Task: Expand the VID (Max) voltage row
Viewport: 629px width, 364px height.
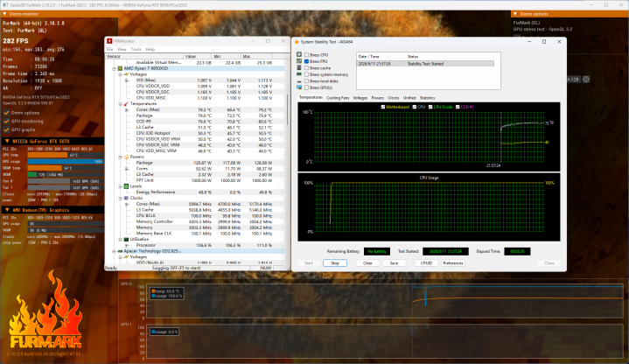Action: tap(127, 80)
